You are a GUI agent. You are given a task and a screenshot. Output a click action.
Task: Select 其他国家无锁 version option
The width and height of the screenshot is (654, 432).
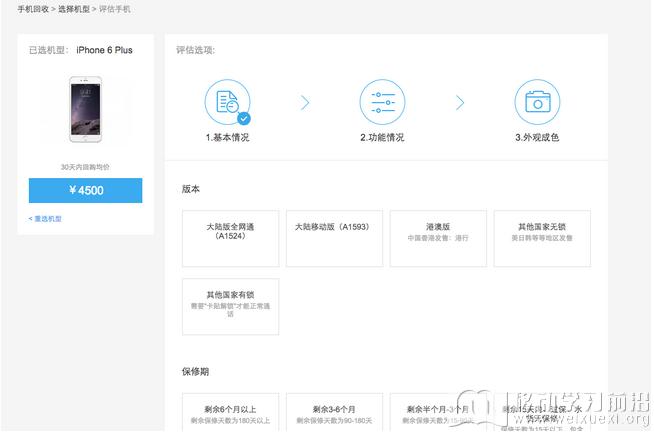pos(542,239)
